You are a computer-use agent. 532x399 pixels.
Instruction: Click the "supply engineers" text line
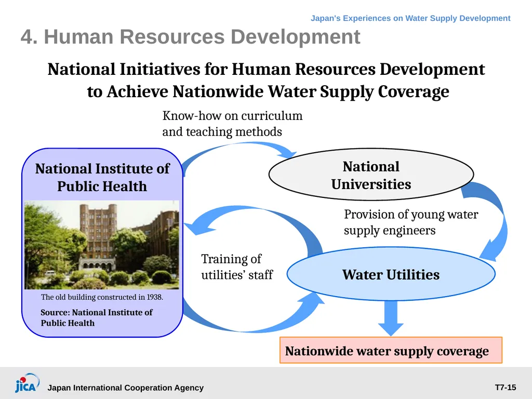[x=390, y=230]
